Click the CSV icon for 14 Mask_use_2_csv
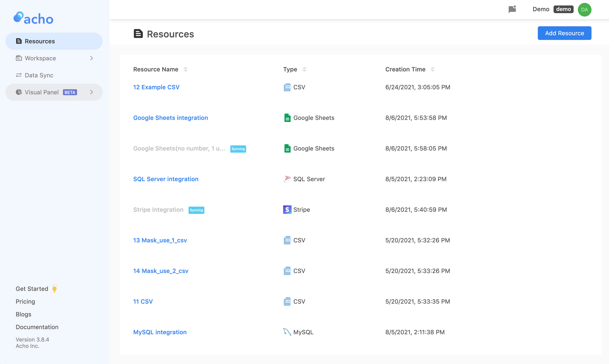 click(287, 271)
